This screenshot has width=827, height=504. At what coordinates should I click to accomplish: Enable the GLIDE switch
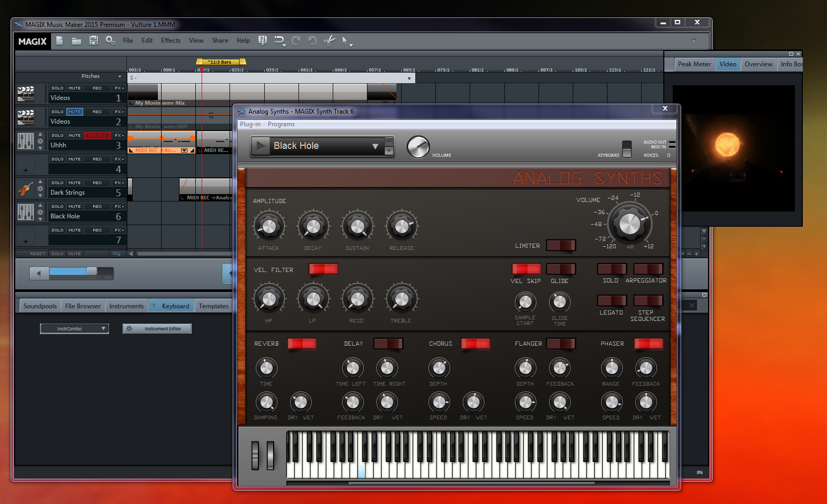coord(561,269)
